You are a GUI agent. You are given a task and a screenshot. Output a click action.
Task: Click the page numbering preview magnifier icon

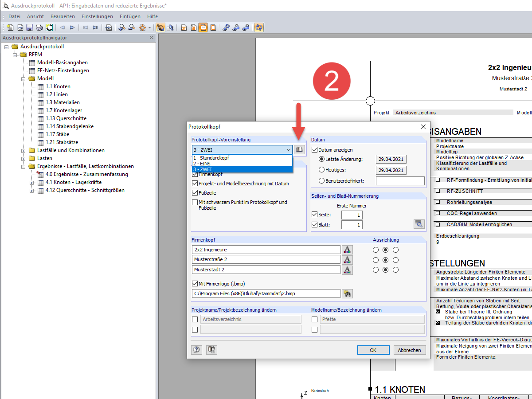419,224
